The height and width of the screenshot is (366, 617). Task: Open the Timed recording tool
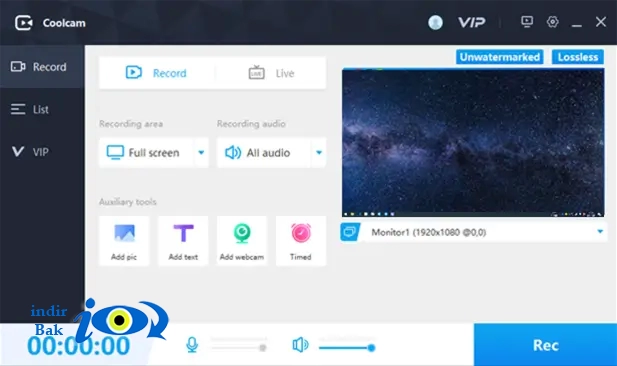(301, 240)
